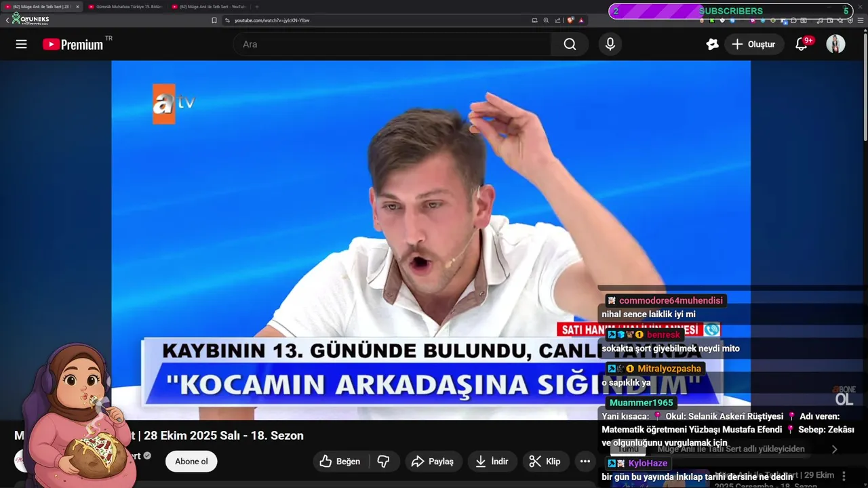Click chat username benresk
The height and width of the screenshot is (488, 868).
[x=663, y=335]
